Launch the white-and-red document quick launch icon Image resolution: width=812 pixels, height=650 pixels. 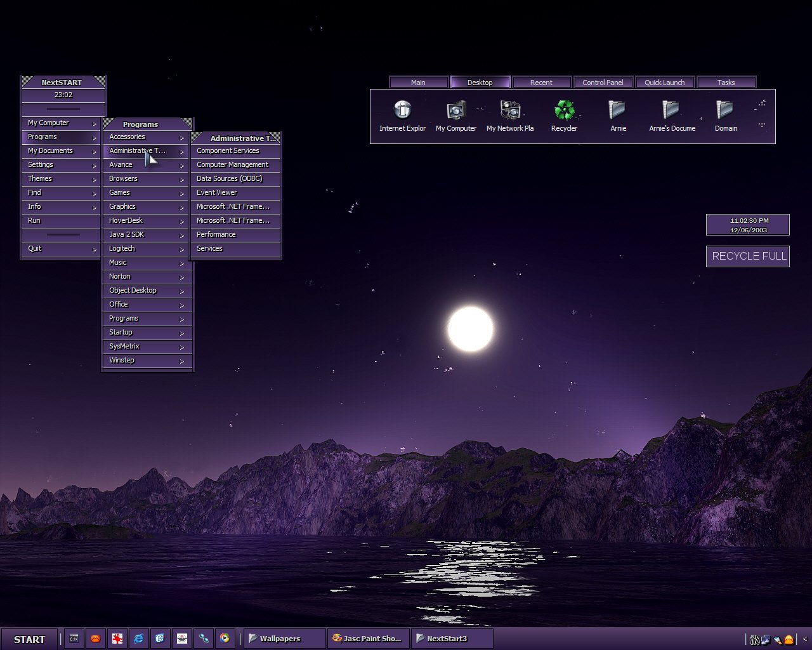pos(182,639)
